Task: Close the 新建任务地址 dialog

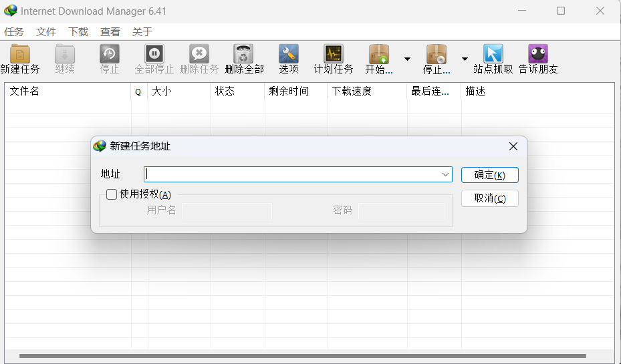Action: click(x=513, y=146)
